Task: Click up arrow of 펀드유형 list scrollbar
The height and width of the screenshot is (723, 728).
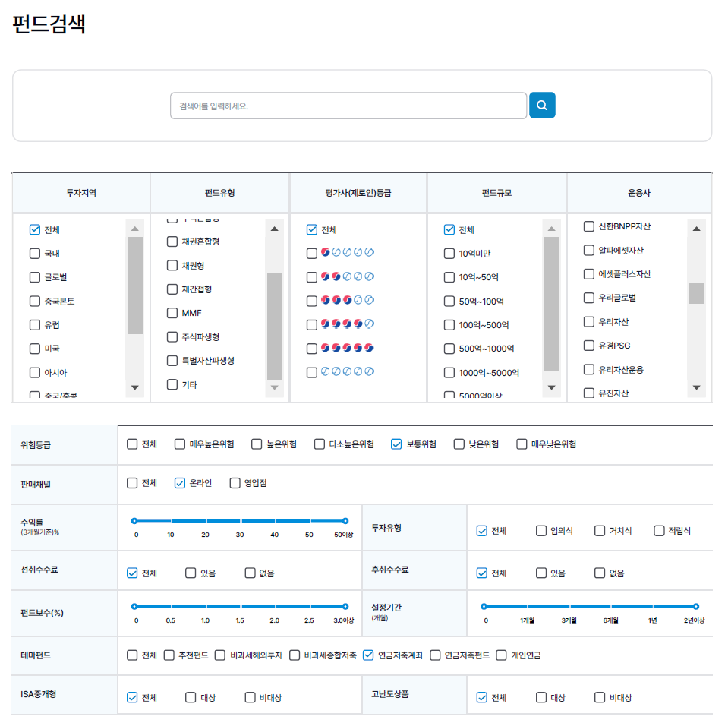Action: (274, 229)
